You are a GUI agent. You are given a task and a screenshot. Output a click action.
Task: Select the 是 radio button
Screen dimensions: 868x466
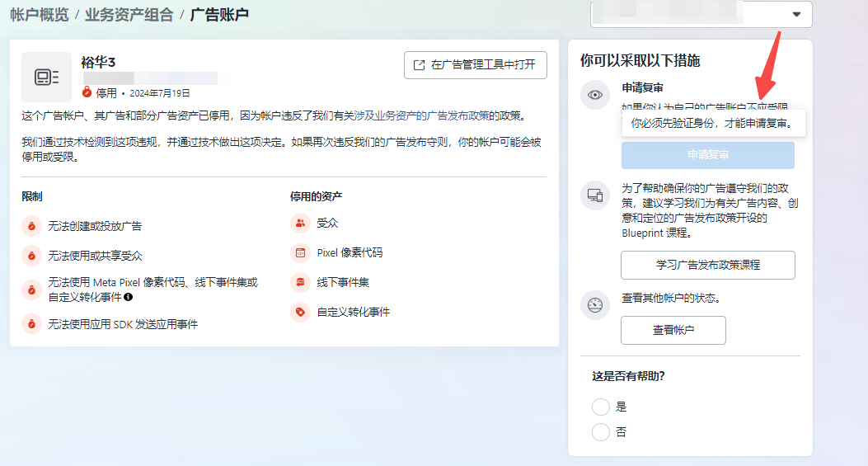tap(601, 407)
